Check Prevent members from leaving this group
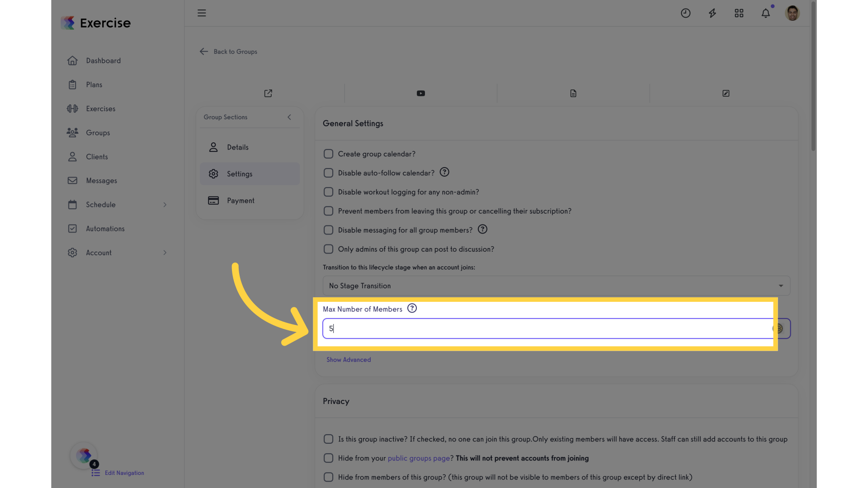The width and height of the screenshot is (868, 488). 329,211
